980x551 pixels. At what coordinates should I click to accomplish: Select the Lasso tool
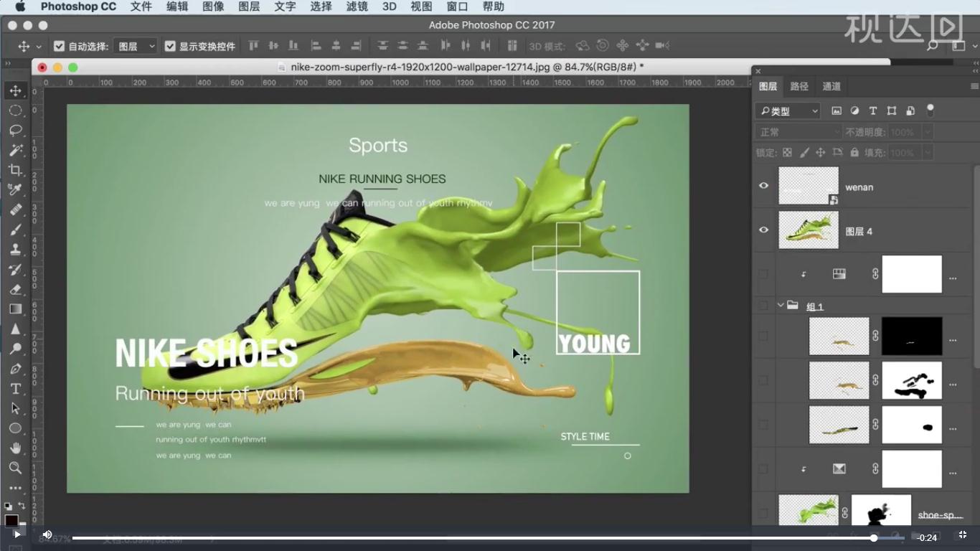[15, 131]
